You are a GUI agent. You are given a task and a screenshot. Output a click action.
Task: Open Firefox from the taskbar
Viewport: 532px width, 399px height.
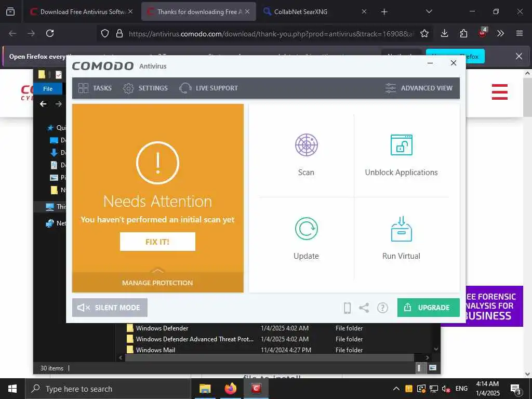pos(230,389)
